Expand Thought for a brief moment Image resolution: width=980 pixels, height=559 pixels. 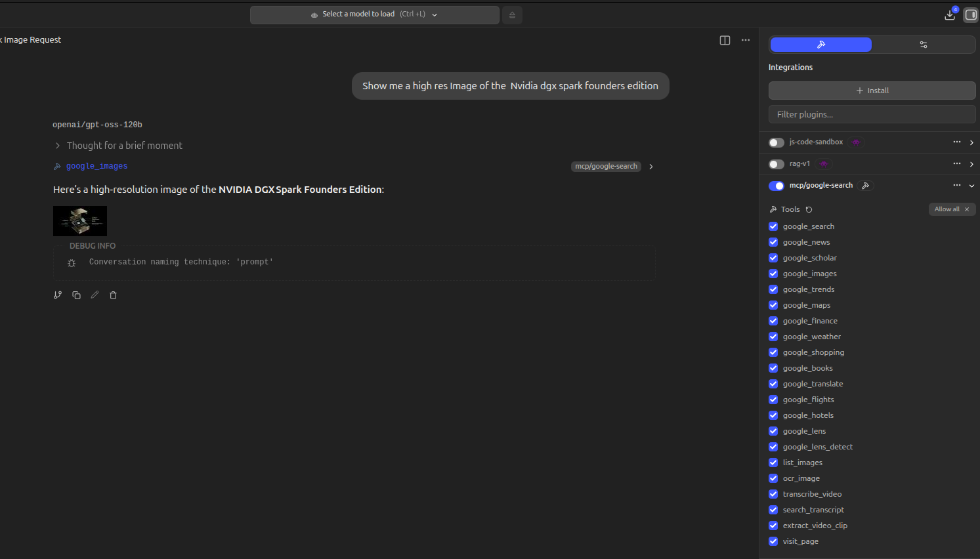pyautogui.click(x=118, y=146)
